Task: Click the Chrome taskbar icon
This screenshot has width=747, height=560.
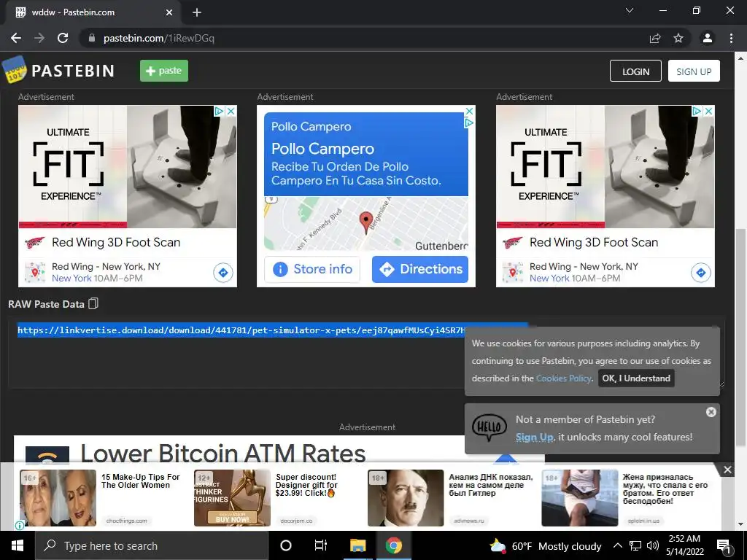Action: point(394,545)
